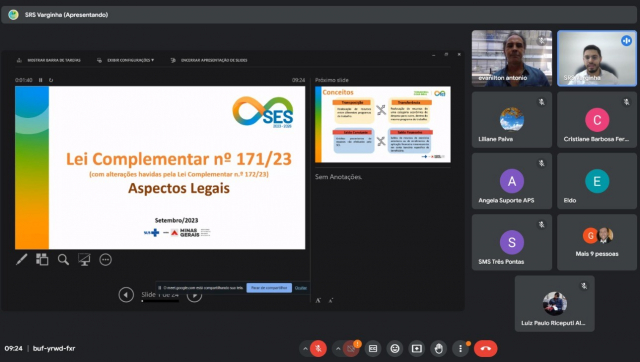Expand audio settings chevron beside microphone
Screen dimensions: 640x362
tap(305, 349)
